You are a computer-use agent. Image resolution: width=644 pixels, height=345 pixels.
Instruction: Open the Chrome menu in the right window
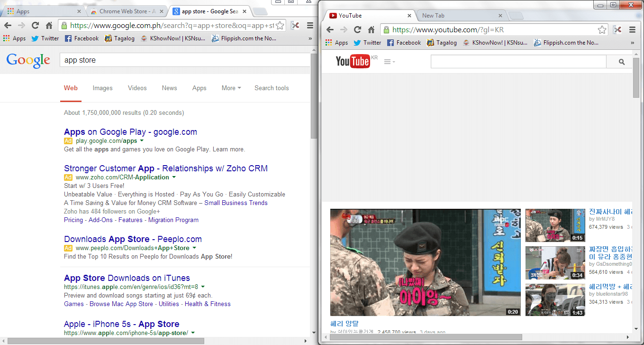tap(632, 29)
